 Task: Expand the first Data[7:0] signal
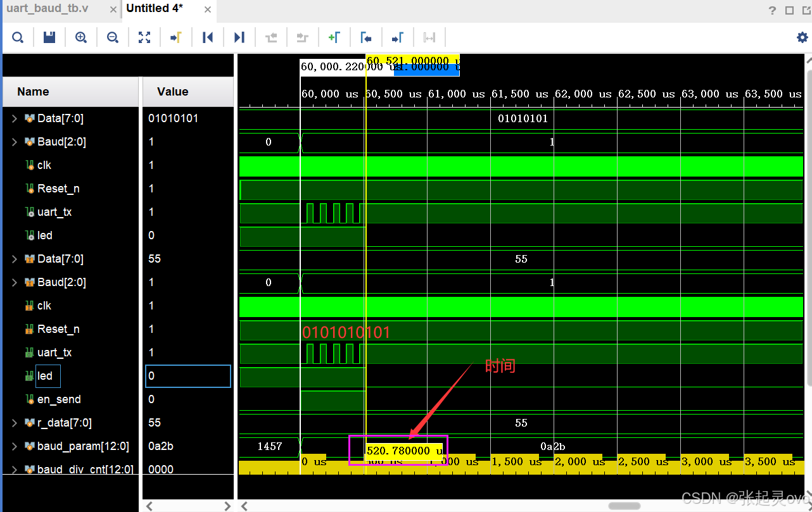coord(15,118)
